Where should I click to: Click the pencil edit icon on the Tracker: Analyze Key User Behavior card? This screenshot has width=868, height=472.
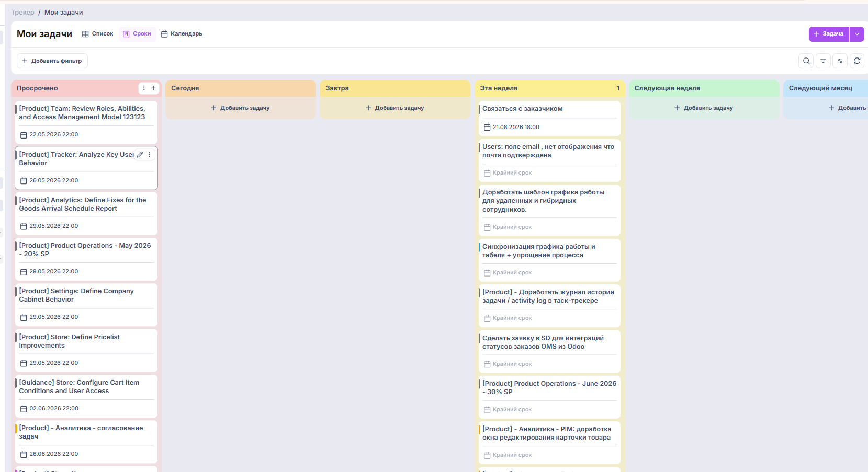(140, 155)
